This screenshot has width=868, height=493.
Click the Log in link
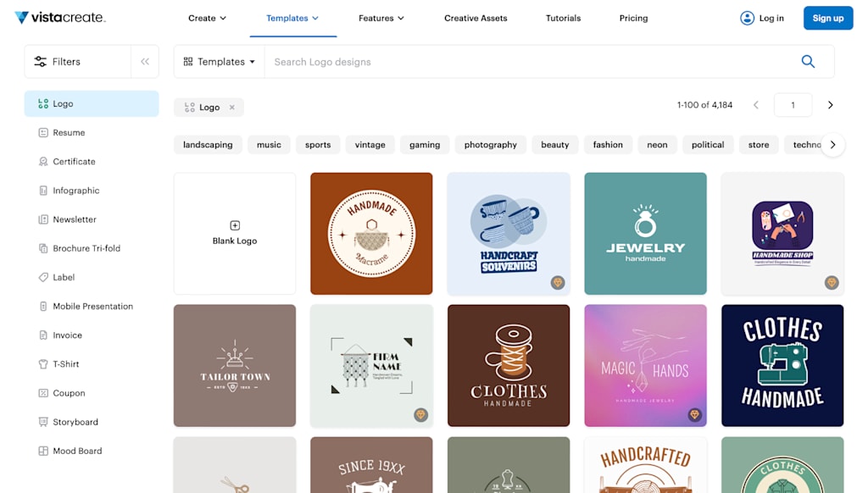coord(761,17)
